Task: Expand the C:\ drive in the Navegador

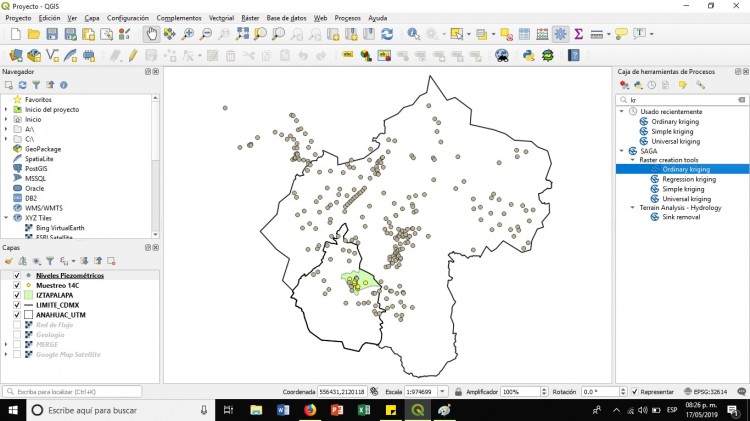Action: pyautogui.click(x=6, y=139)
